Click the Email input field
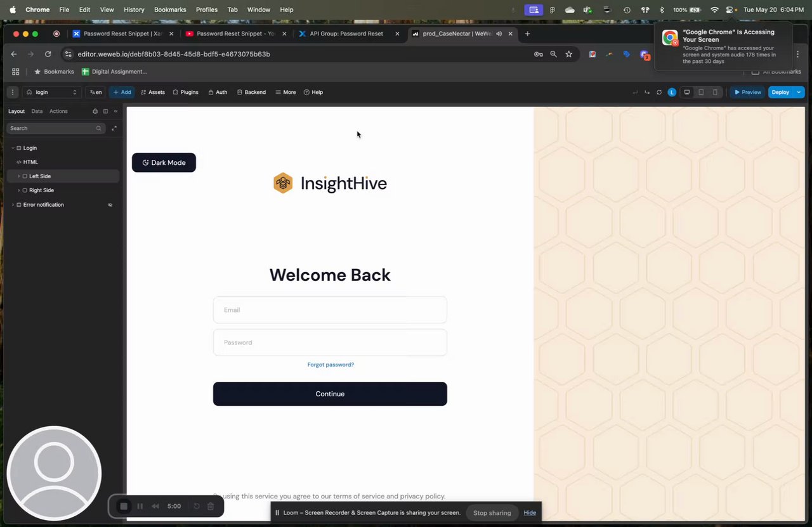Image resolution: width=812 pixels, height=527 pixels. [x=330, y=310]
